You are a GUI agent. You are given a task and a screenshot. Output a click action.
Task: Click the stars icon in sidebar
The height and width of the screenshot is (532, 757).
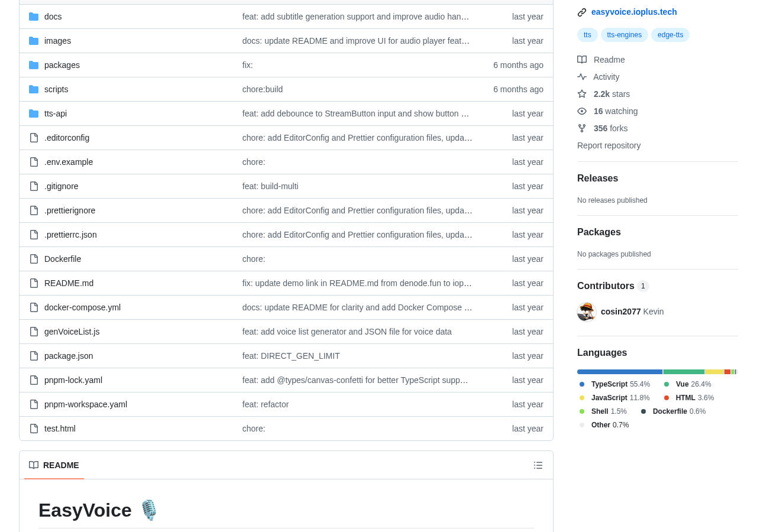point(582,94)
